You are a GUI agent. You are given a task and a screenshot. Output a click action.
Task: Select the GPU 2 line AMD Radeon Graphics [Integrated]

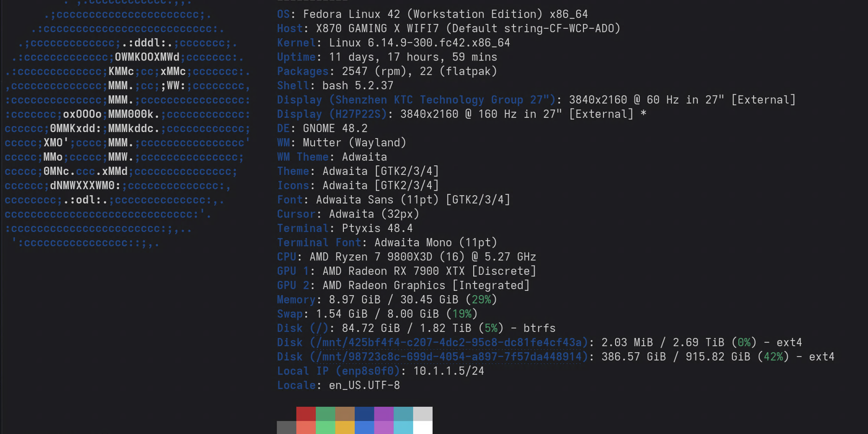pos(403,286)
